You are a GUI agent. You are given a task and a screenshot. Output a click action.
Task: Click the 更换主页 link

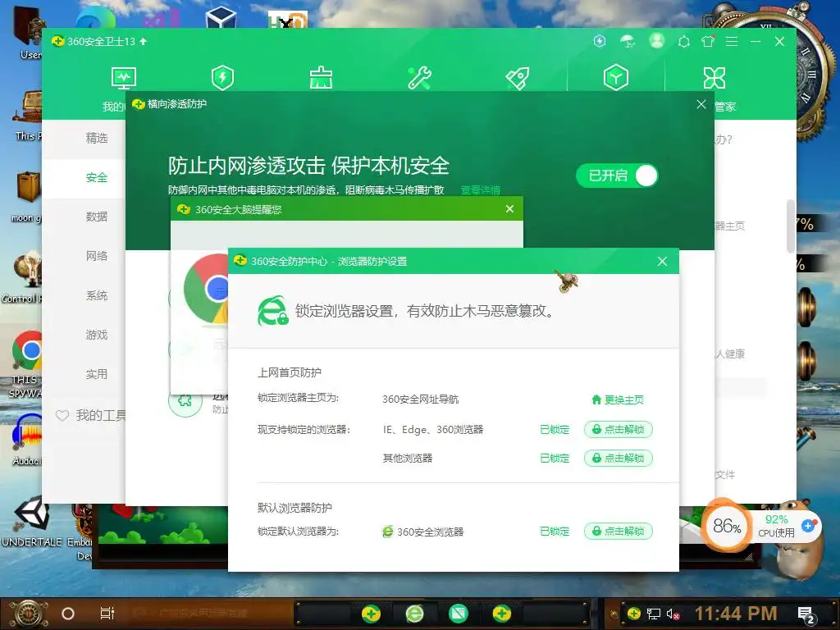(x=618, y=399)
